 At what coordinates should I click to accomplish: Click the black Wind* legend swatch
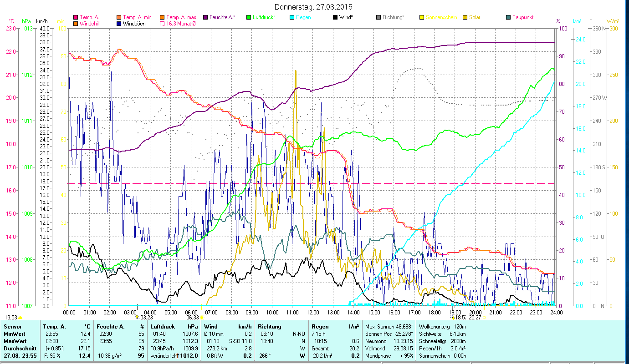click(336, 17)
